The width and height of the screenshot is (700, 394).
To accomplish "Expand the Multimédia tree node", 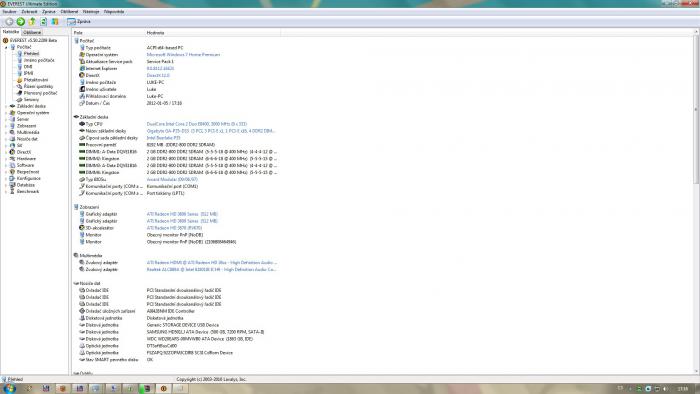I will 6,133.
